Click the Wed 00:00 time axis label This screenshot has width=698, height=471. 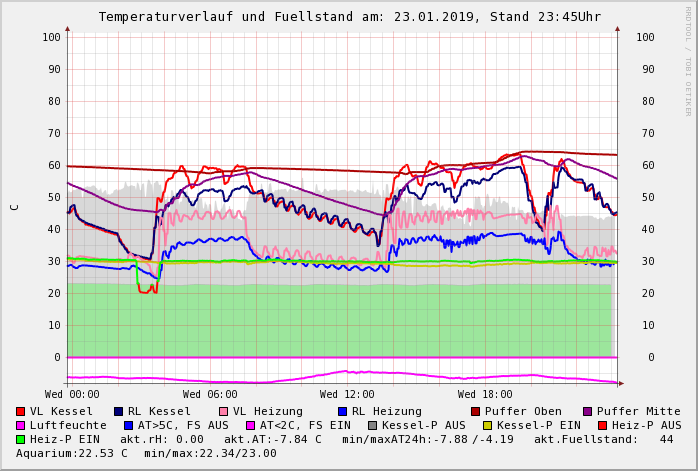click(72, 395)
